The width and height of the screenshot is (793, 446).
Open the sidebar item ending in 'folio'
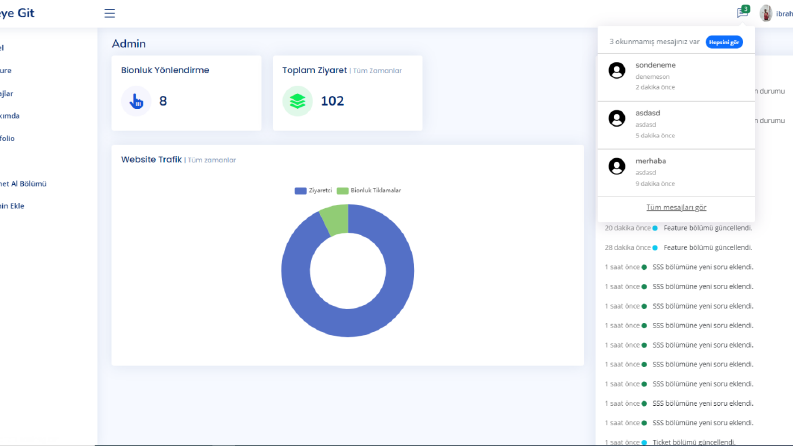click(7, 138)
